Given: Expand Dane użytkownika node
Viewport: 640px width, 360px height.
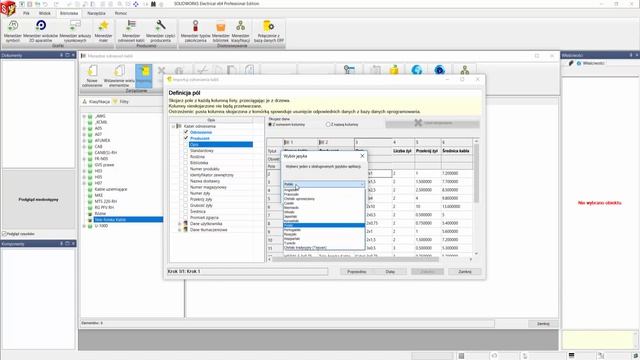Looking at the screenshot, I should [x=180, y=224].
